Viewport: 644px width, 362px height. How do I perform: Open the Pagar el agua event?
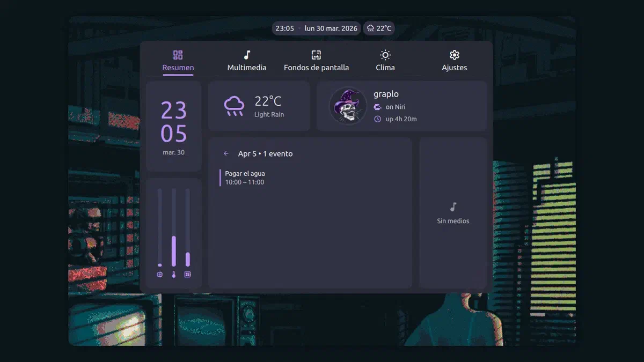(245, 178)
